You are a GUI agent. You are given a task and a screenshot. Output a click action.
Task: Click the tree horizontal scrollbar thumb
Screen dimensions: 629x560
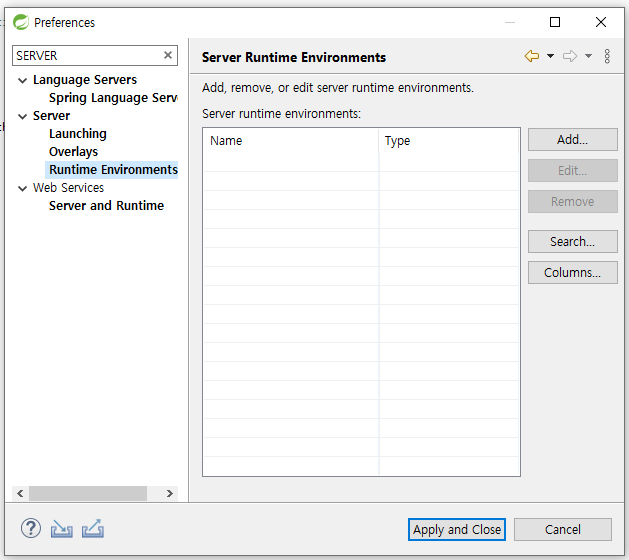pyautogui.click(x=88, y=493)
